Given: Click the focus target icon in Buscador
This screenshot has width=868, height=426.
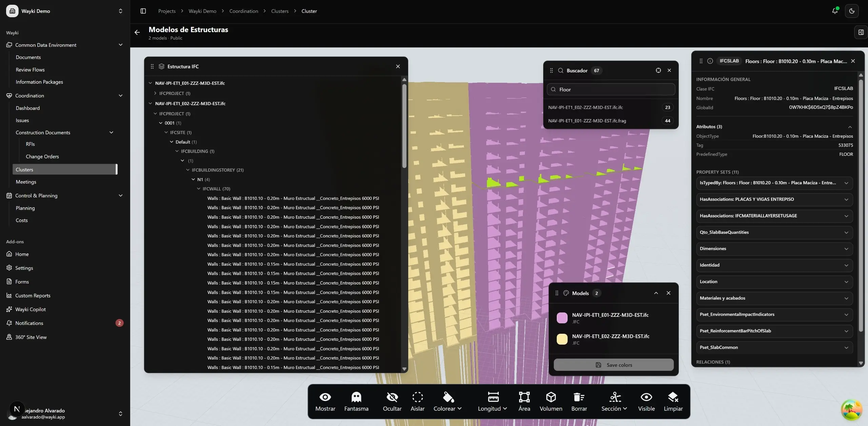Looking at the screenshot, I should (658, 70).
